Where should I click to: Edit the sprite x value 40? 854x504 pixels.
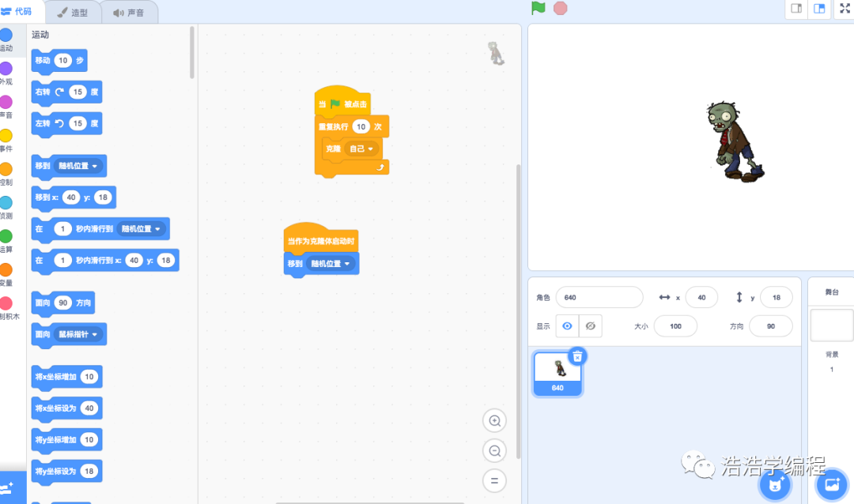701,298
